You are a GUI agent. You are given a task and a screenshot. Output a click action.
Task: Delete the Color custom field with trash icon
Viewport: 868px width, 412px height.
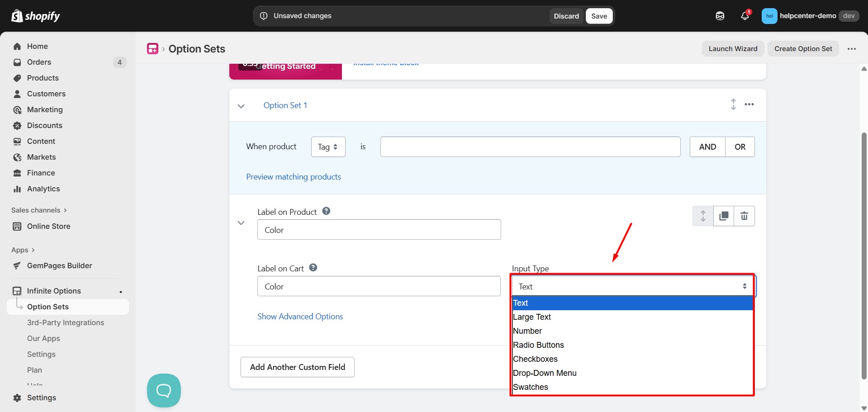(744, 216)
